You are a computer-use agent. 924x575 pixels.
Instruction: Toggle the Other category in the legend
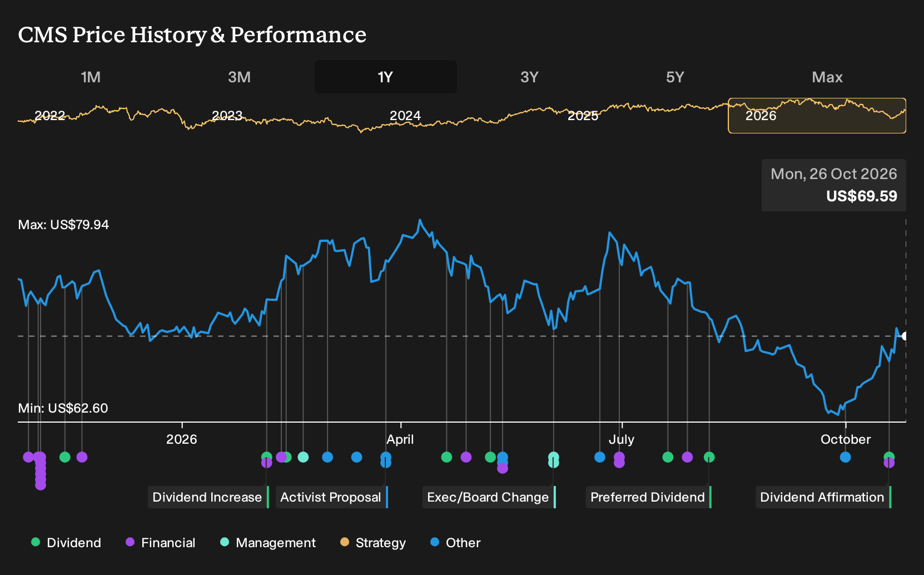pos(455,543)
